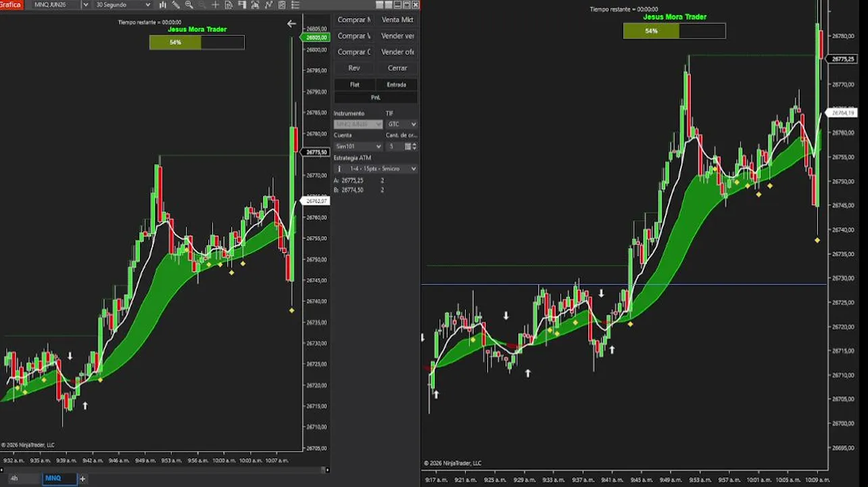Open the TIF GTC dropdown
868x487 pixels.
[402, 124]
